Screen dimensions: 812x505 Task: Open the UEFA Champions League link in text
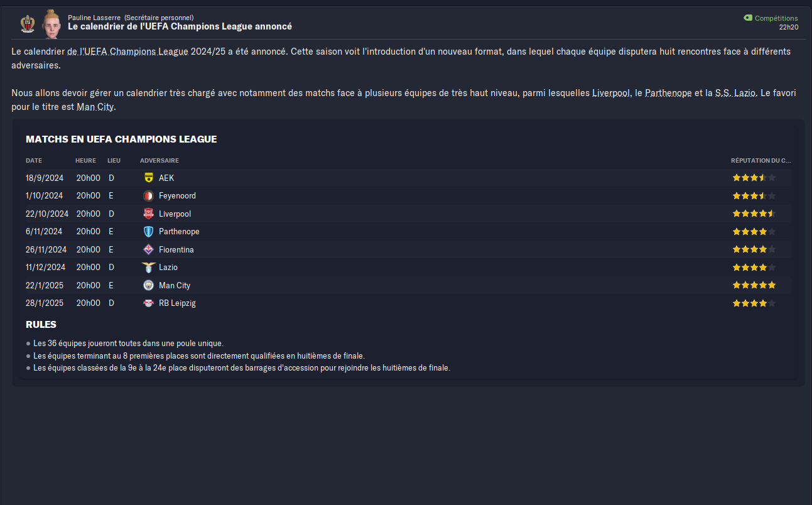point(128,52)
